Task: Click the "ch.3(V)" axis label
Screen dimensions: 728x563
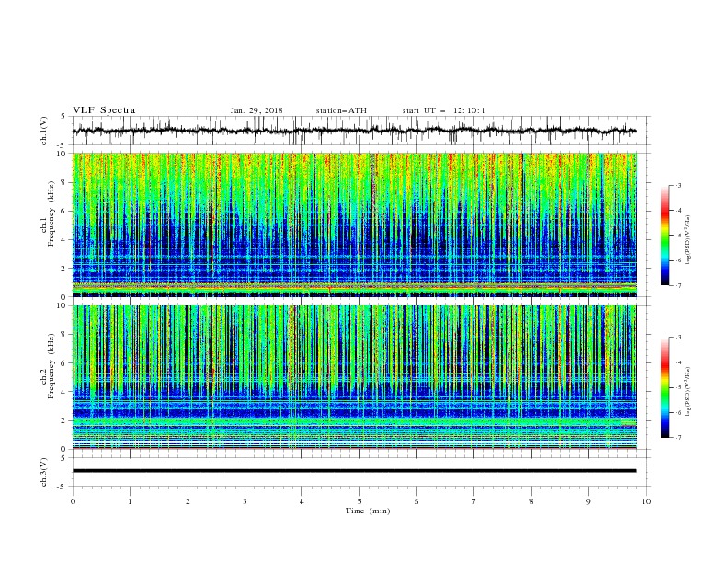Action: click(x=44, y=472)
